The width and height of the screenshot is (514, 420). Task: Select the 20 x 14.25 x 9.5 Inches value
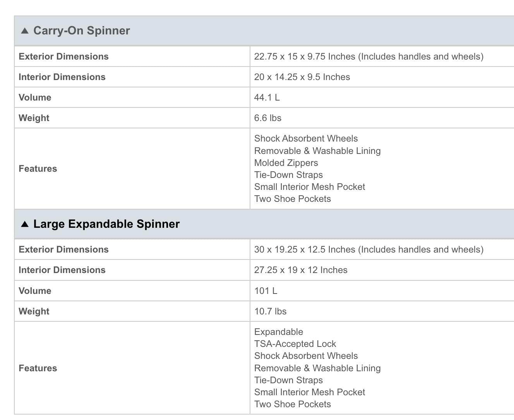point(302,77)
